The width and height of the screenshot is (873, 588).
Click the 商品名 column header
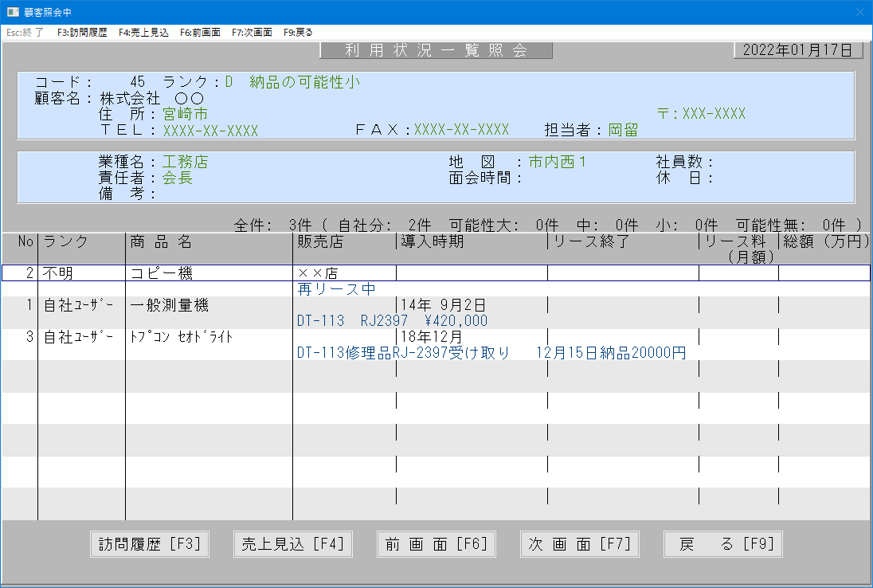[x=161, y=241]
